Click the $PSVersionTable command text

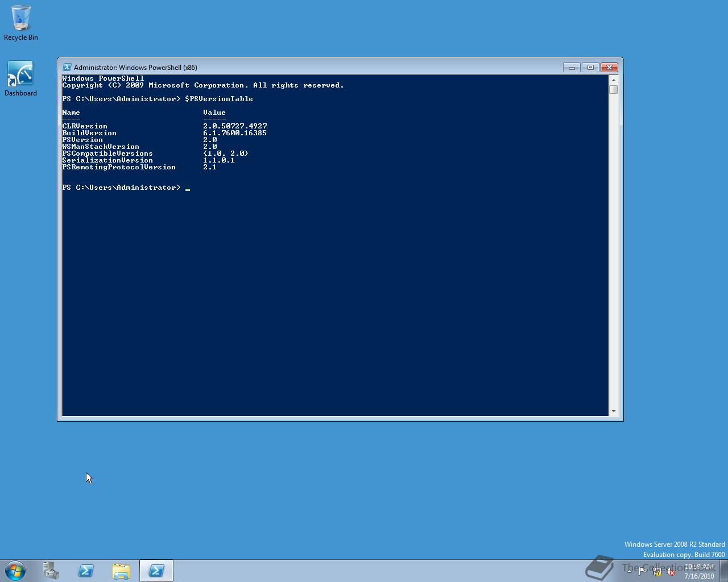click(219, 99)
